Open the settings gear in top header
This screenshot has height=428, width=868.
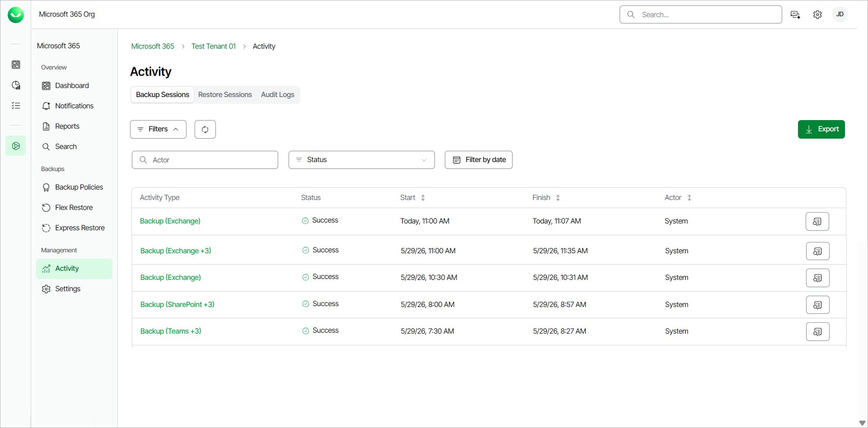pyautogui.click(x=817, y=15)
